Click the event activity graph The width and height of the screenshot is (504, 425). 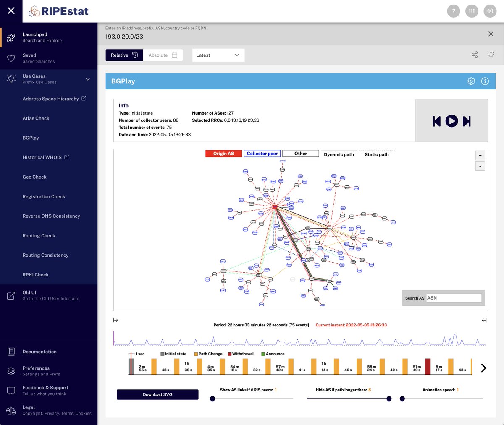pyautogui.click(x=299, y=338)
